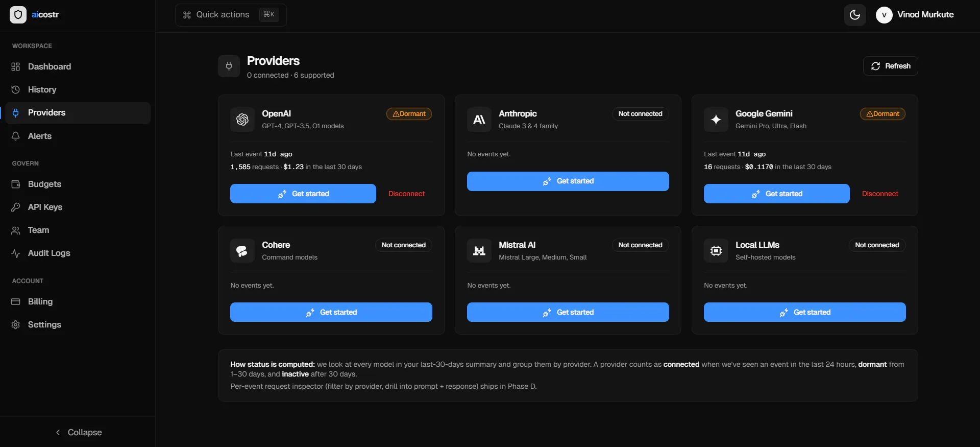The image size is (980, 447).
Task: Click the Dormant badge on OpenAI card
Action: tap(409, 114)
